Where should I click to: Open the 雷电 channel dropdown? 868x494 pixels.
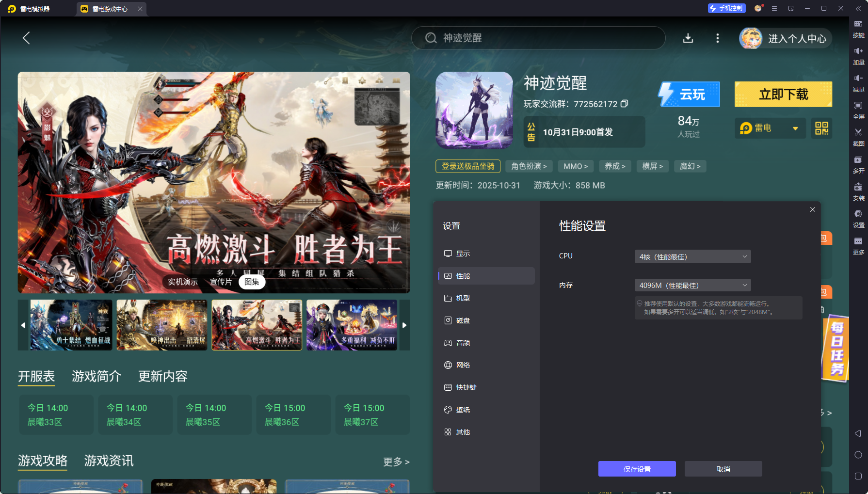[x=770, y=128]
